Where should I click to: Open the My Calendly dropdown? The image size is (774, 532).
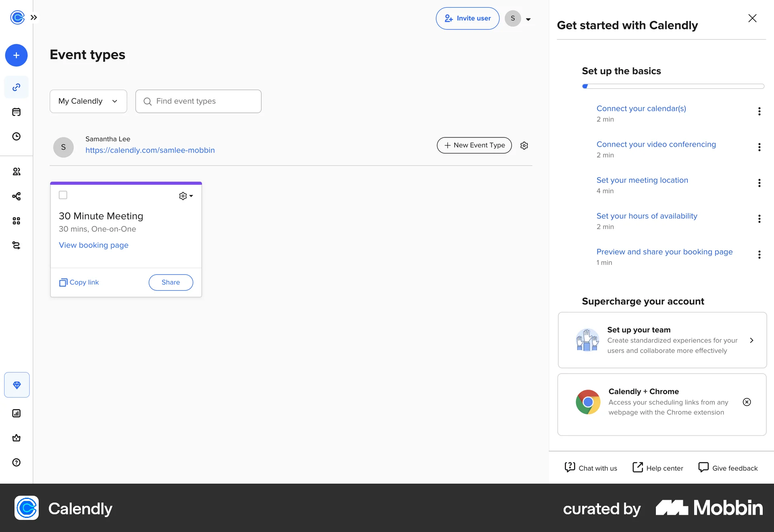click(x=88, y=101)
